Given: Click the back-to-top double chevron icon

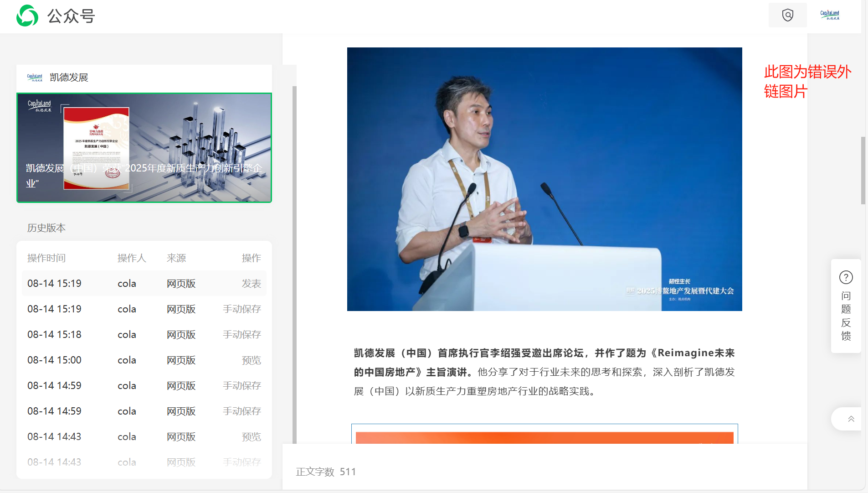Looking at the screenshot, I should (x=851, y=419).
